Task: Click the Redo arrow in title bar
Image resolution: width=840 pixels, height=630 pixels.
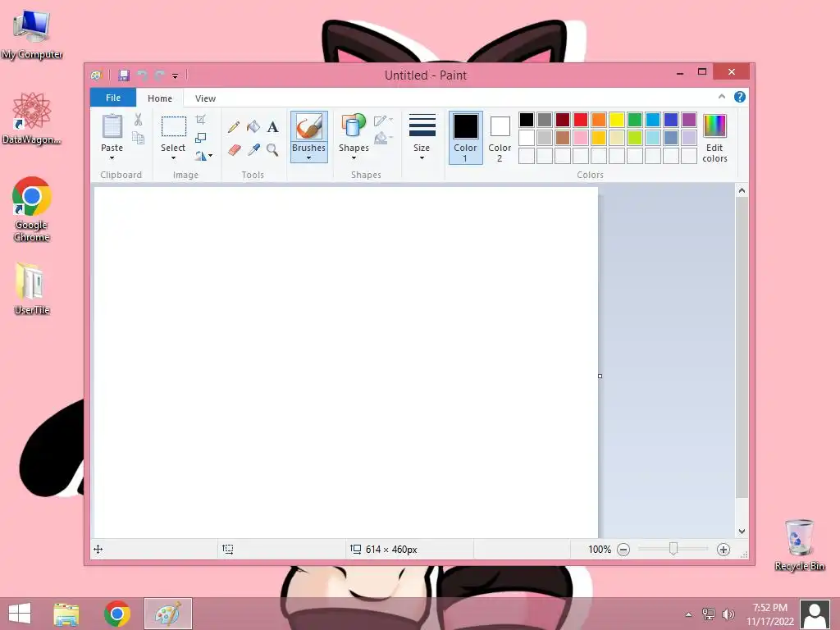Action: click(x=159, y=75)
